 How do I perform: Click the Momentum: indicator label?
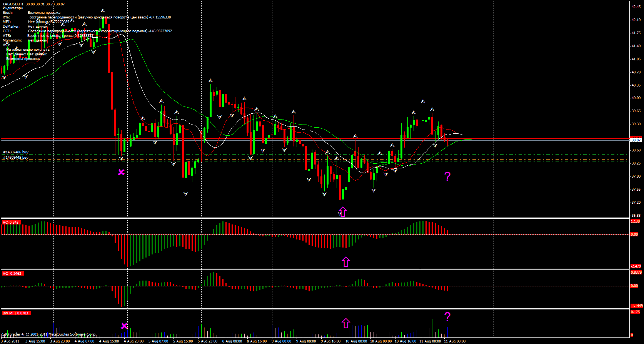coord(12,40)
